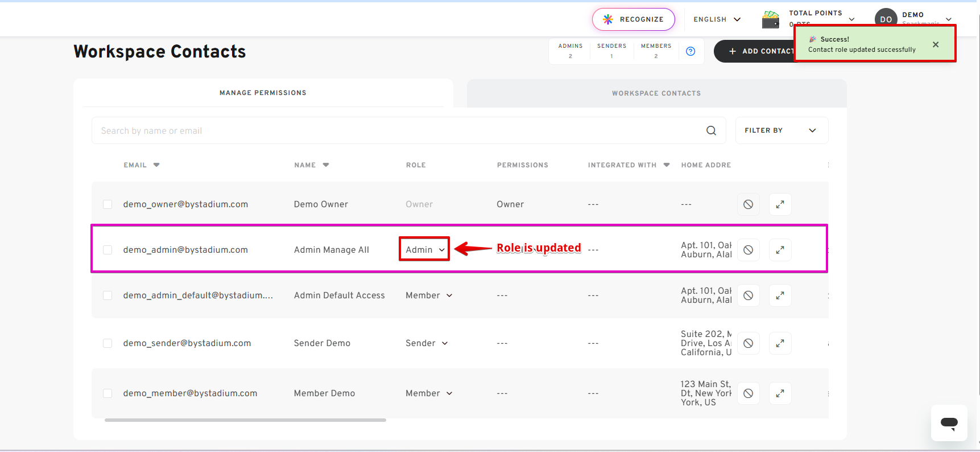Expand details for Admin Manage All row
This screenshot has width=980, height=452.
tap(780, 250)
